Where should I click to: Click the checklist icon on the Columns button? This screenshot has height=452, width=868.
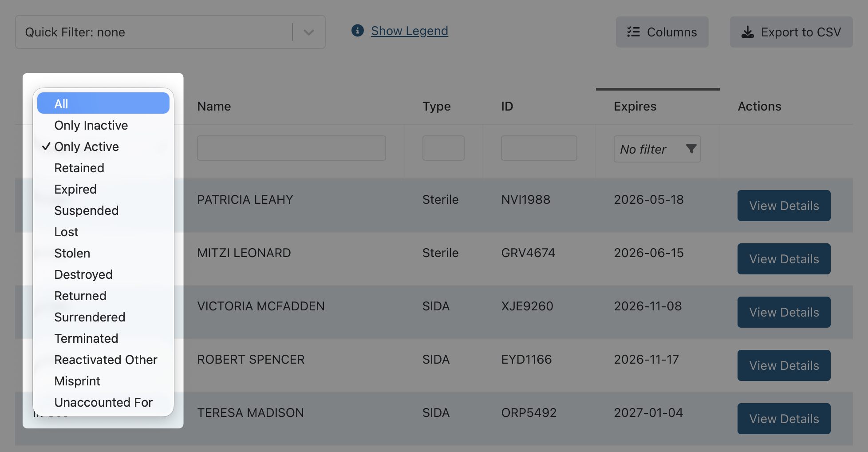tap(634, 32)
